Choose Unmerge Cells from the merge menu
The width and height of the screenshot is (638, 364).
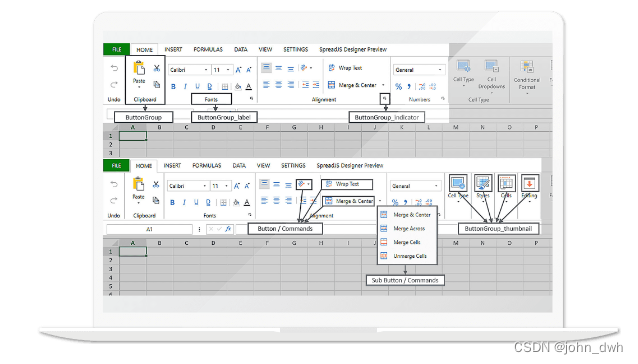(x=407, y=256)
